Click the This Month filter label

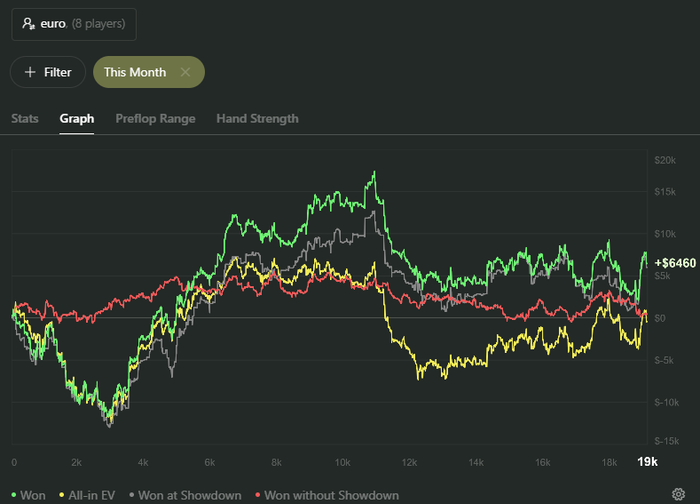coord(134,72)
